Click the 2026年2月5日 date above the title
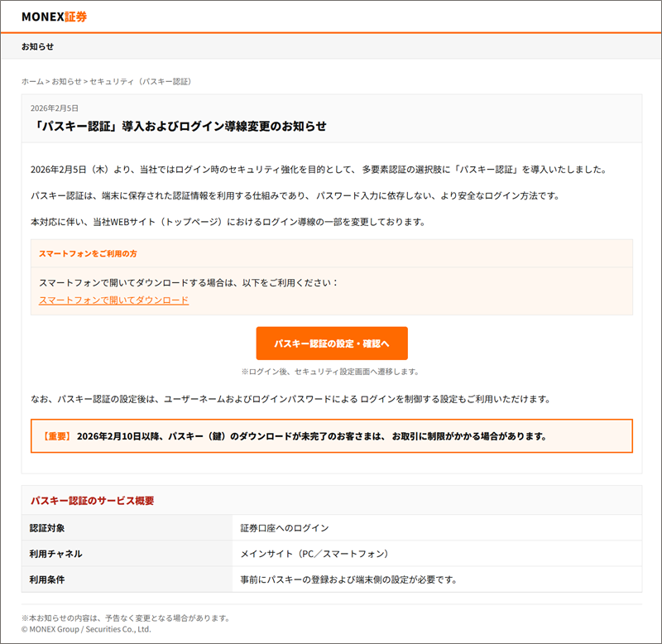Screen dimensions: 662x644 (55, 108)
